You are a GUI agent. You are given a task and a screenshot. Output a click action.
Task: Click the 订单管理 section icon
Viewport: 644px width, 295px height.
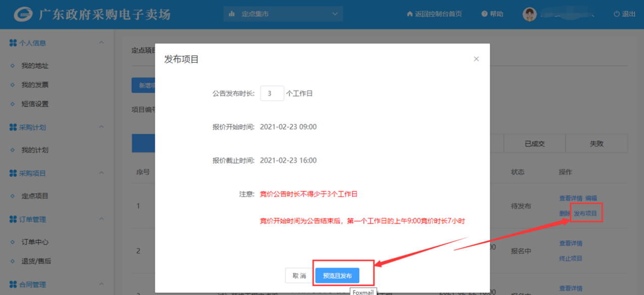point(13,219)
